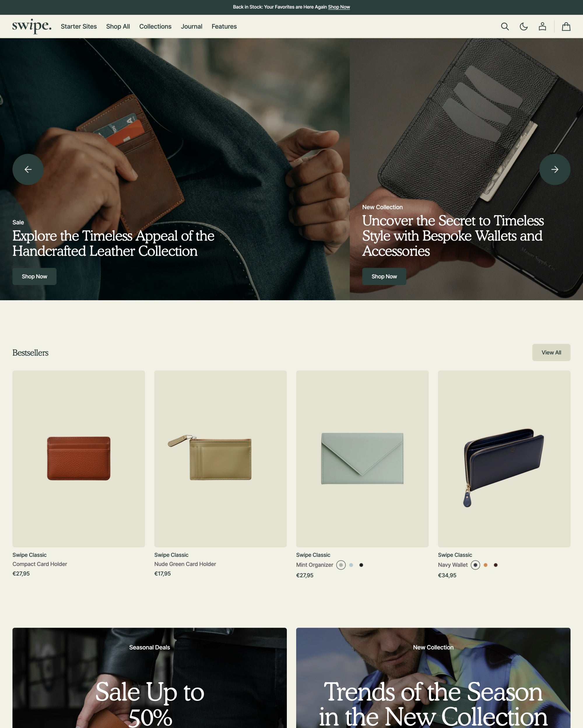The image size is (583, 728).
Task: Navigate to previous slide with left arrow
Action: point(28,169)
